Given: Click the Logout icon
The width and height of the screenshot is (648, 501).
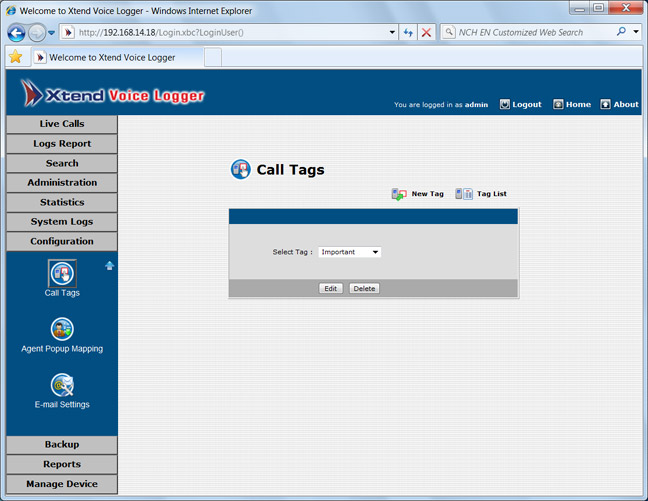Looking at the screenshot, I should 504,104.
